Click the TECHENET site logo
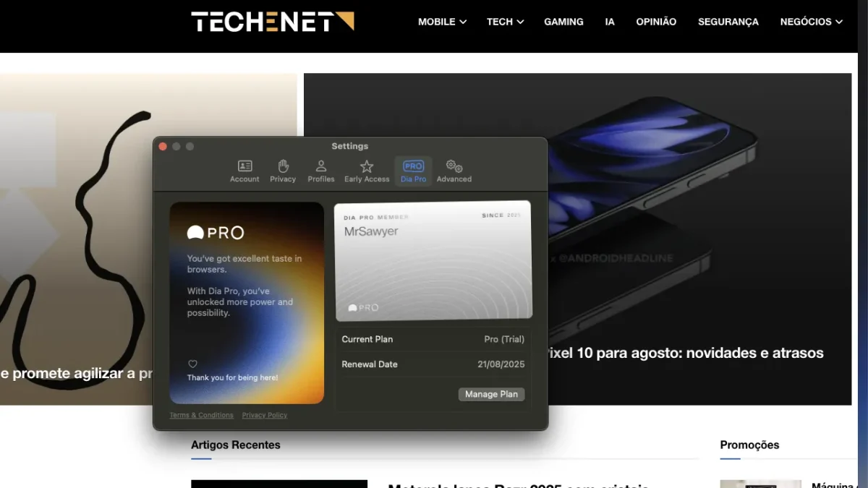Viewport: 868px width, 488px height. [x=271, y=22]
